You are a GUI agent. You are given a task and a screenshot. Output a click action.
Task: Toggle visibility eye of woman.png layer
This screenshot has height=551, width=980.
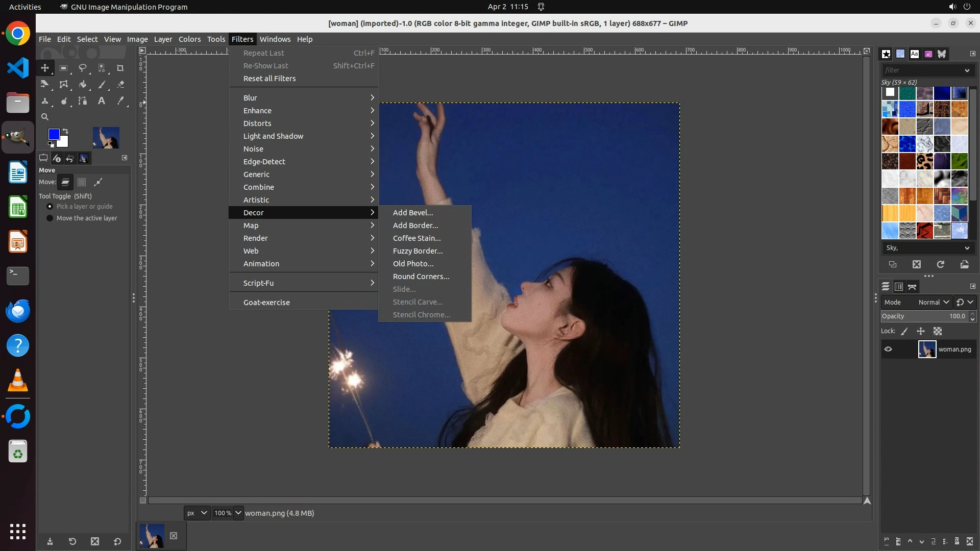(x=888, y=349)
